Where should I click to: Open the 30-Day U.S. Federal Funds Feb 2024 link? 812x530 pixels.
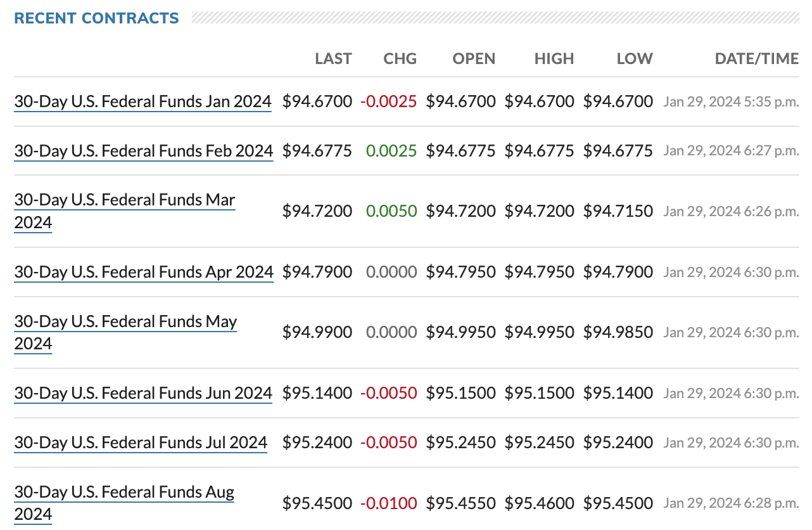click(144, 151)
